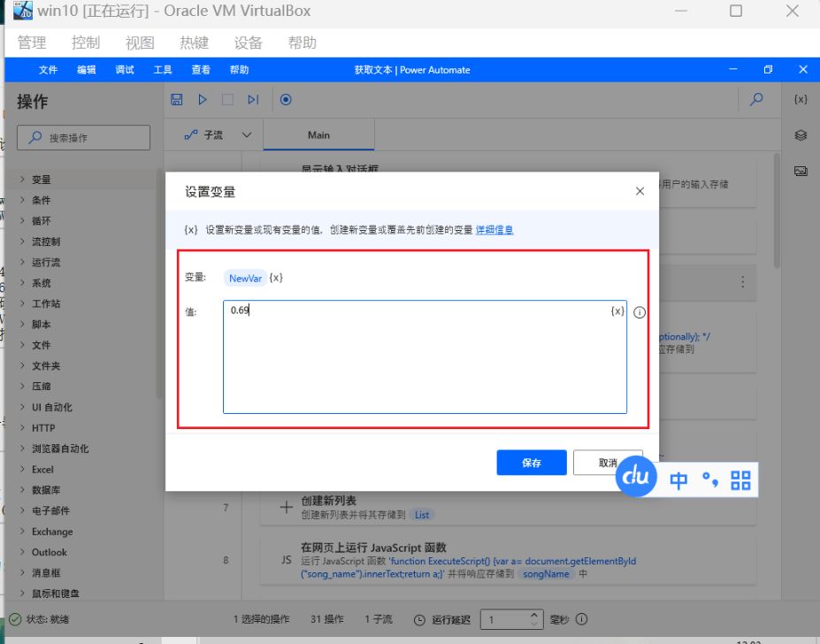Click the 搜索操作 search box
Screen dimensions: 820x644
[84, 138]
